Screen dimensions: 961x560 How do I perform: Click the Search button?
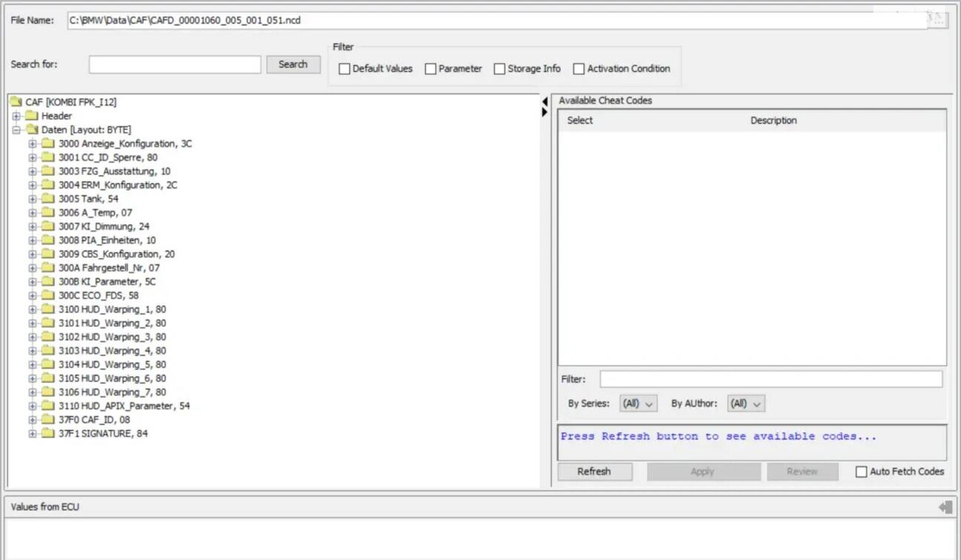(293, 65)
